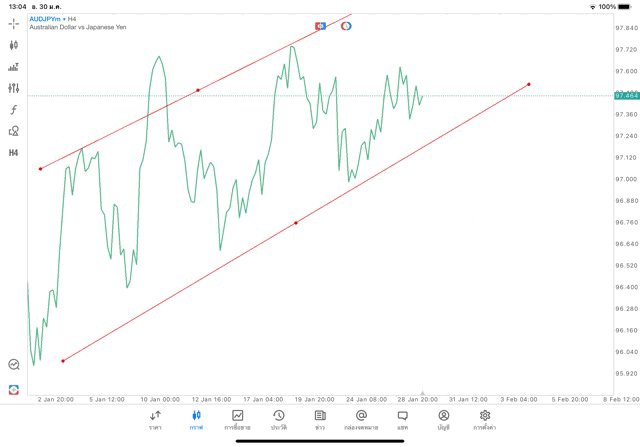Open the indicators list icon
The width and height of the screenshot is (640, 447).
point(14,67)
